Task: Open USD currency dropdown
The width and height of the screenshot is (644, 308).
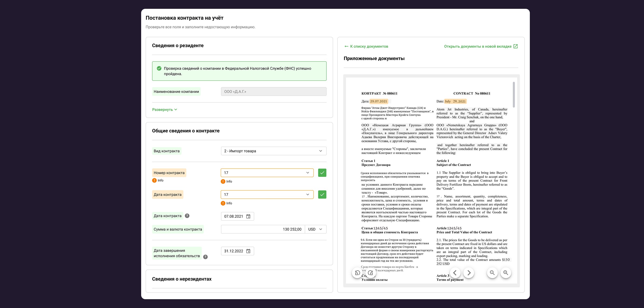Action: (x=316, y=229)
